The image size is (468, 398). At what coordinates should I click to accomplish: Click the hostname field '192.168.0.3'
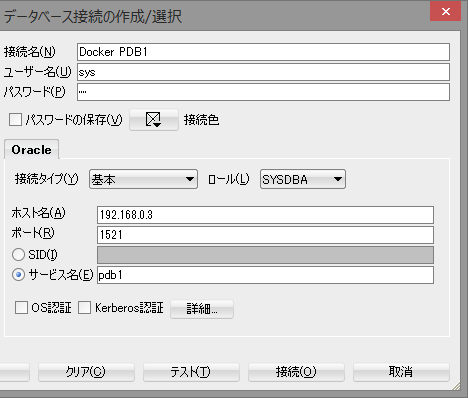click(x=265, y=215)
